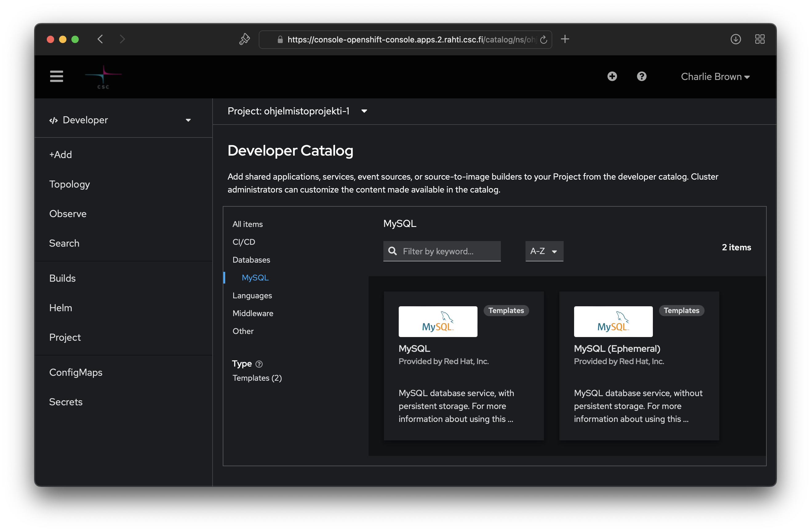
Task: Open the help question mark menu
Action: [x=641, y=76]
